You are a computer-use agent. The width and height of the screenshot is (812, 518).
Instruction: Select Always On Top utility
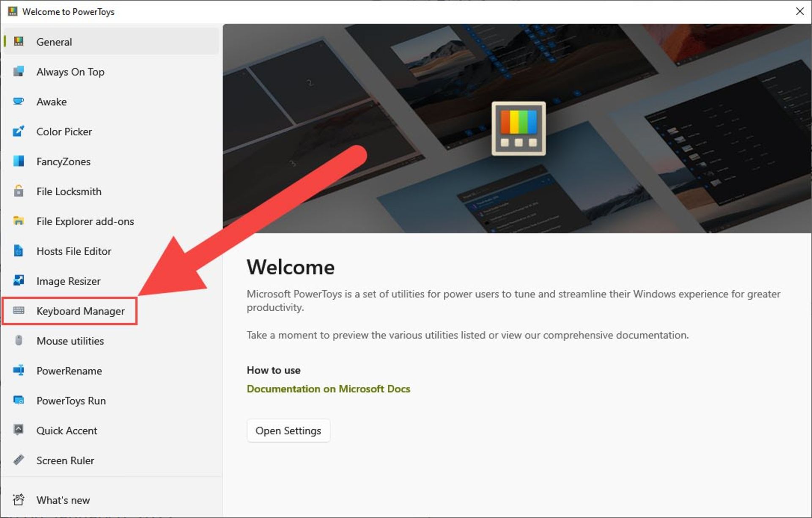(70, 72)
